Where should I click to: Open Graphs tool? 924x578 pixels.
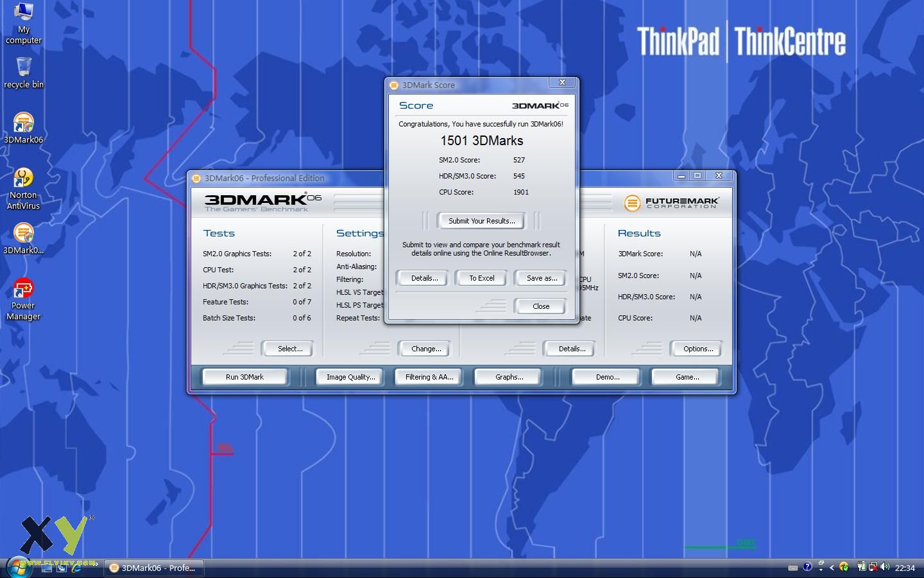click(x=509, y=377)
